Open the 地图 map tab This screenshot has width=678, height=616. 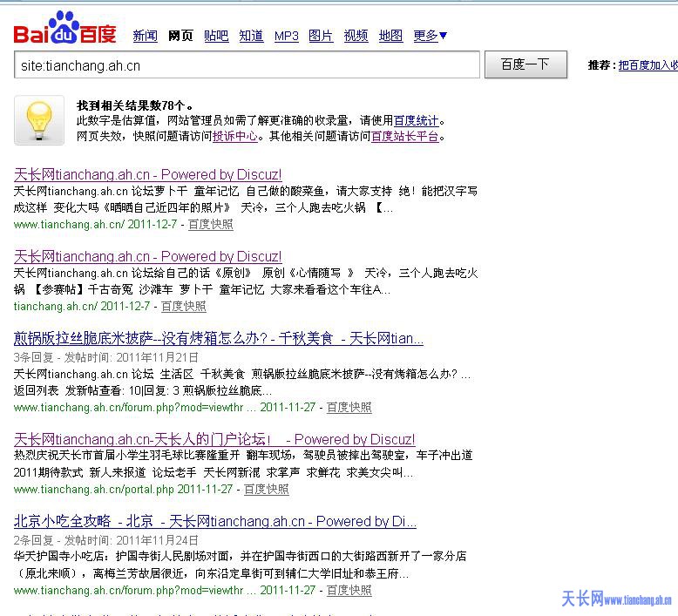click(x=391, y=36)
